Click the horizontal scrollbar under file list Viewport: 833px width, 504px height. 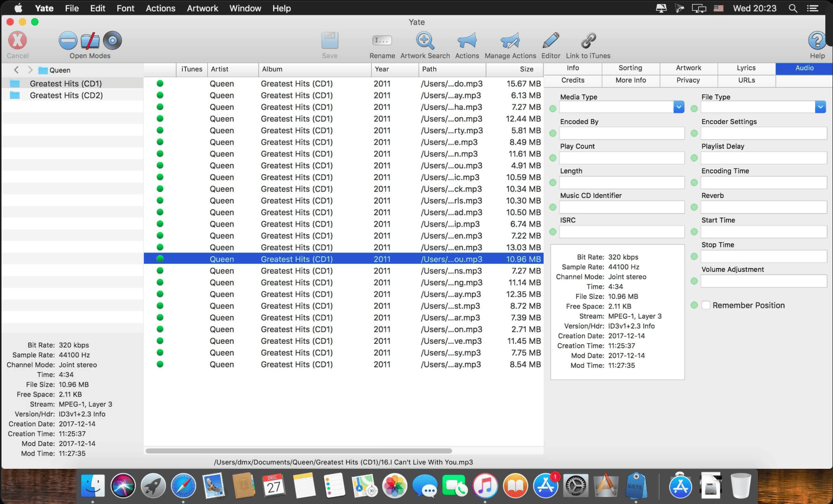[x=299, y=451]
